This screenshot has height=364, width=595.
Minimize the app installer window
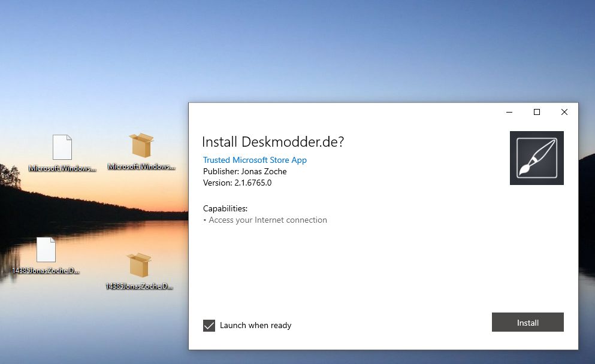point(509,112)
